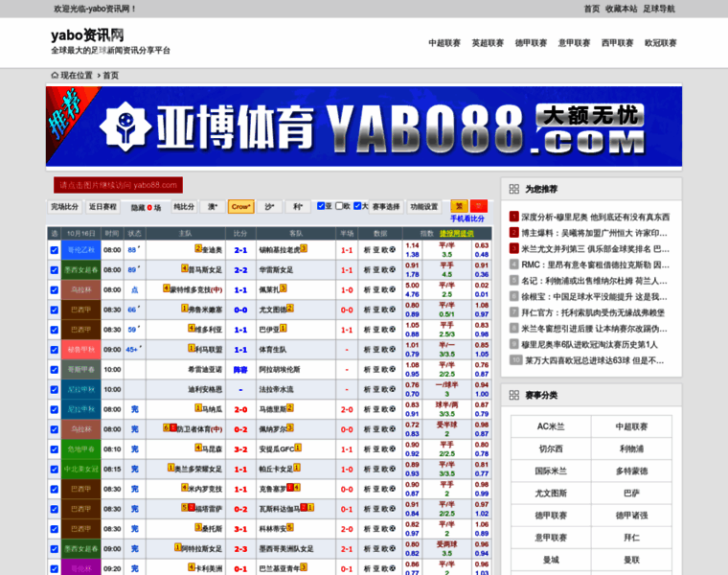This screenshot has width=728, height=575.
Task: Click the red language button next to 繁
Action: [x=479, y=206]
